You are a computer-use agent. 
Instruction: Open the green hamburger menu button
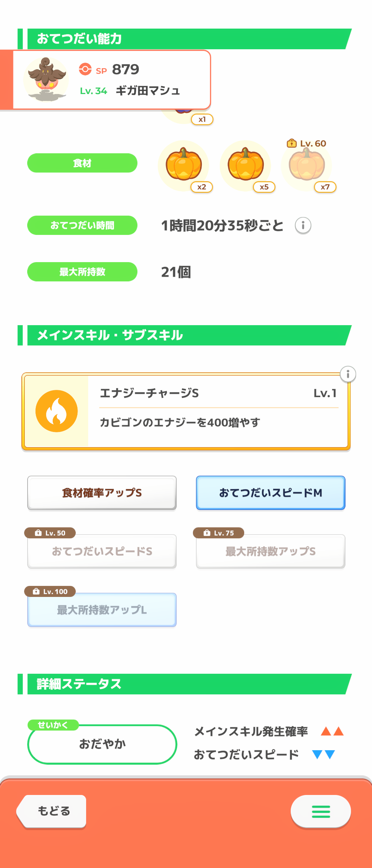point(321,812)
